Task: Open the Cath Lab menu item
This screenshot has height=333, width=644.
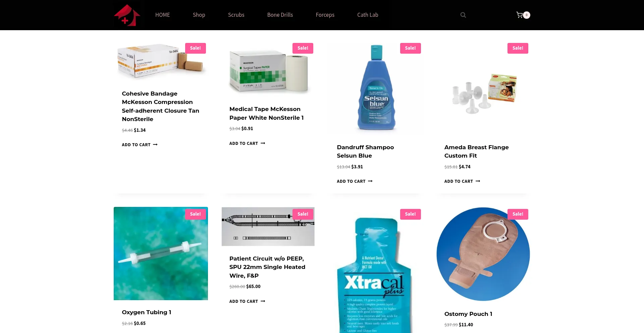Action: point(368,15)
